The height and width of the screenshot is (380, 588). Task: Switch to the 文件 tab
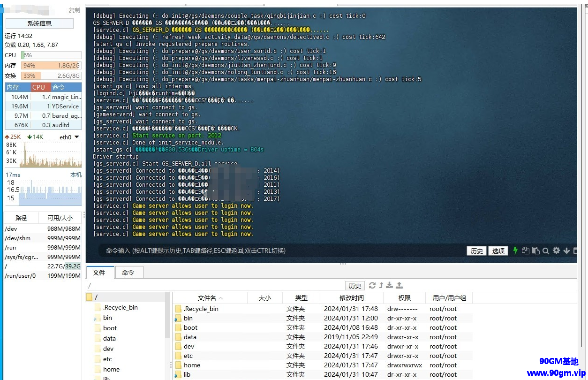pyautogui.click(x=99, y=273)
